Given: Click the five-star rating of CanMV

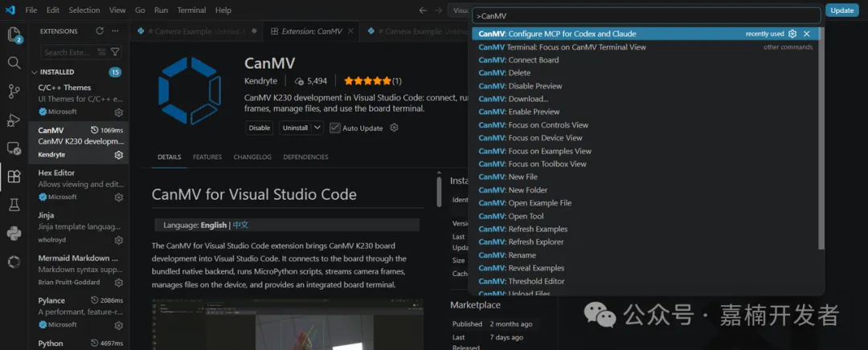Looking at the screenshot, I should pyautogui.click(x=367, y=81).
